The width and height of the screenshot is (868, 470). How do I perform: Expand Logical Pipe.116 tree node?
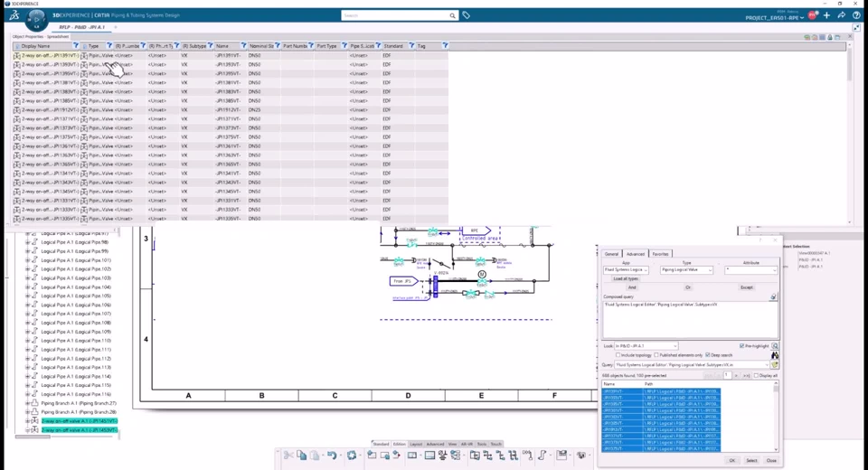[x=28, y=394]
